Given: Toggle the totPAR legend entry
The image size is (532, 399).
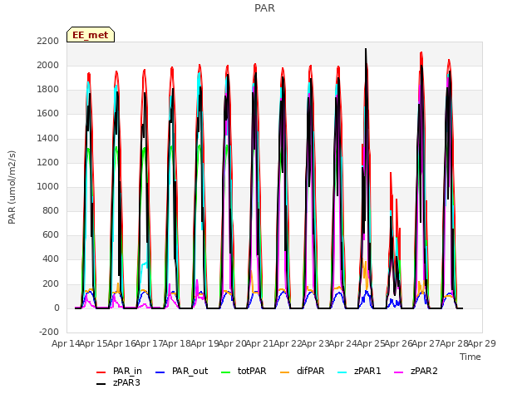Looking at the screenshot, I should point(244,372).
